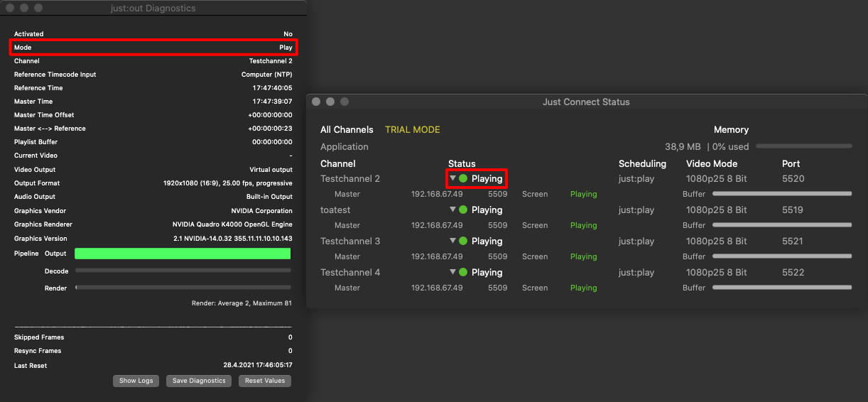Screen dimensions: 868x402
Task: Select Testchannel 2 channel name
Action: click(350, 178)
